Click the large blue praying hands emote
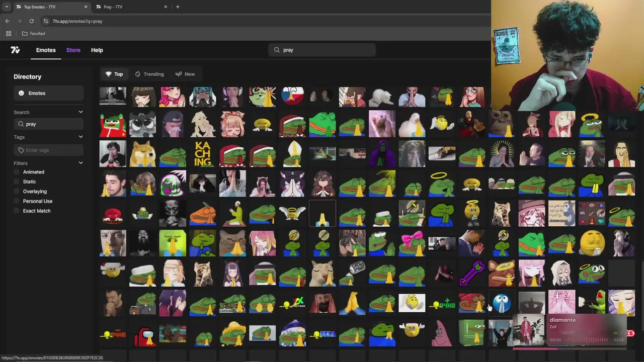644x362 pixels. click(352, 304)
